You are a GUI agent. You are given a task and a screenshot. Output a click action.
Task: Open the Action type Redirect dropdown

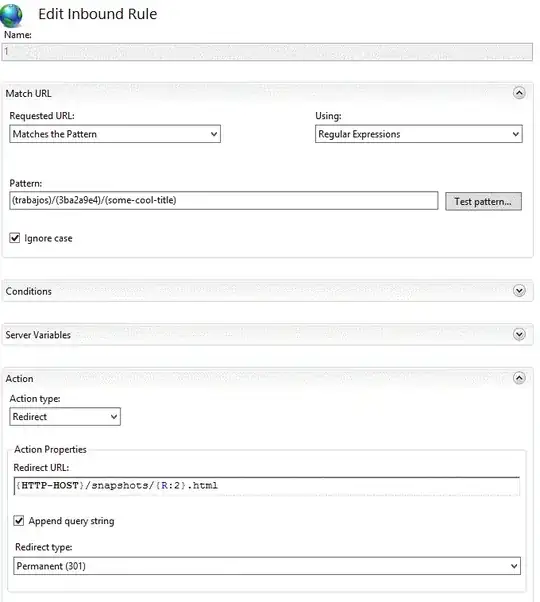point(65,417)
